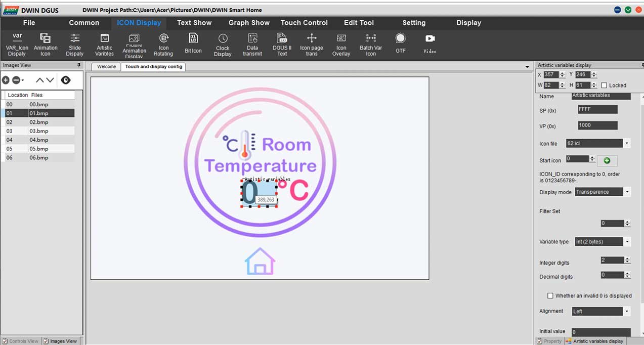Select the 03.bmp image entry
Image resolution: width=644 pixels, height=345 pixels.
(38, 131)
